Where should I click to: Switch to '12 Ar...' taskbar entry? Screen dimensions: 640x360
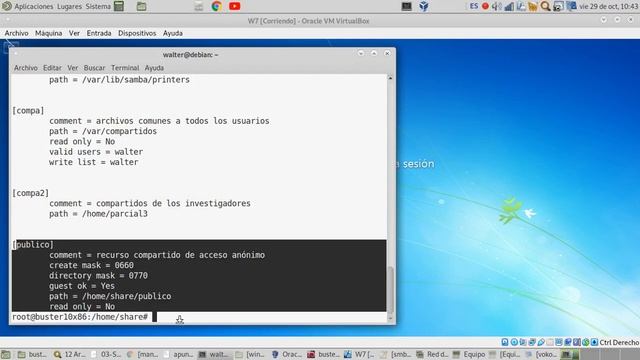[x=69, y=354]
